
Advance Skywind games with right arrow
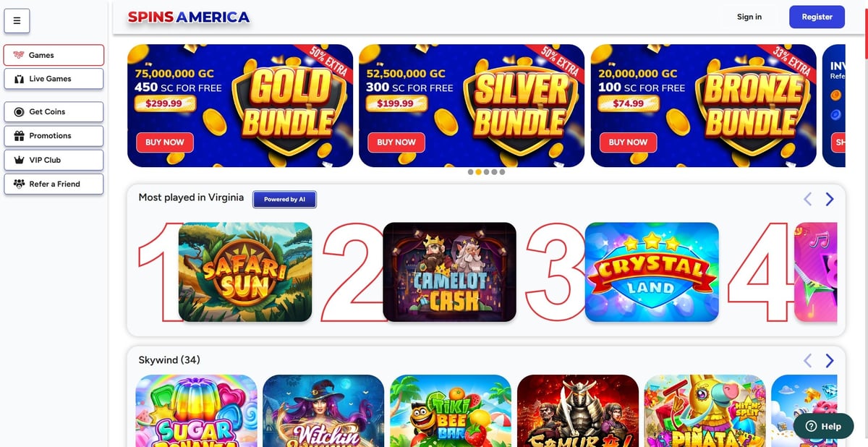[x=830, y=360]
